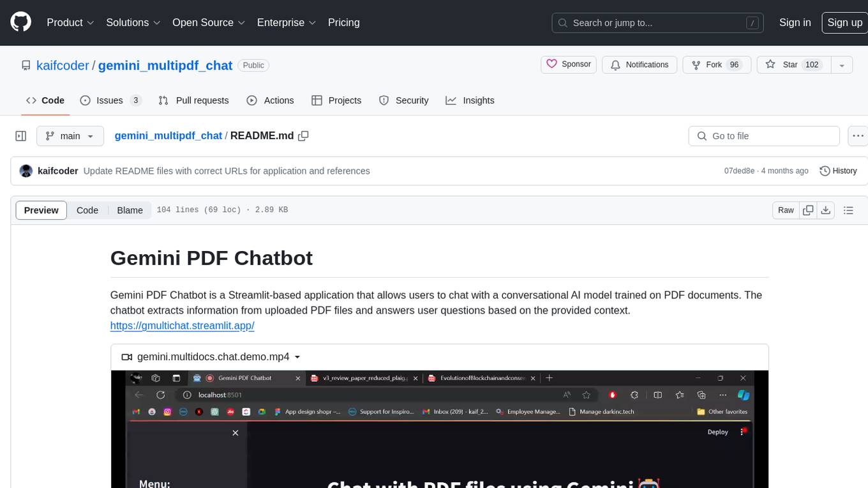
Task: Select the Preview view
Action: 41,210
